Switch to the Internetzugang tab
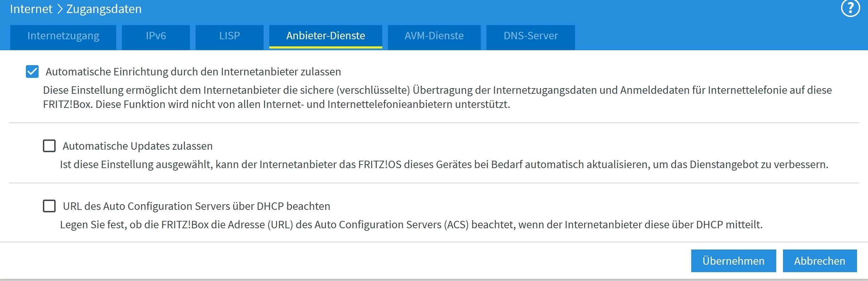Image resolution: width=868 pixels, height=281 pixels. 63,36
